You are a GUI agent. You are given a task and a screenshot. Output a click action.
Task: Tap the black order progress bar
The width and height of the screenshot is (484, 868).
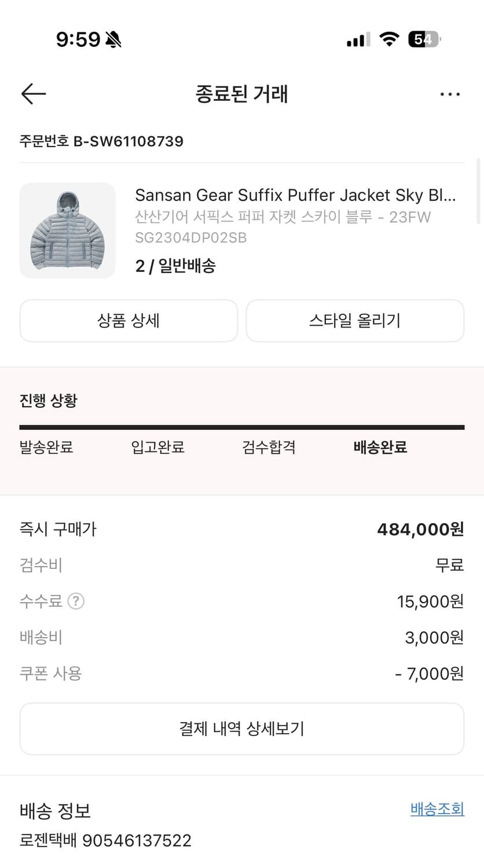click(x=242, y=428)
